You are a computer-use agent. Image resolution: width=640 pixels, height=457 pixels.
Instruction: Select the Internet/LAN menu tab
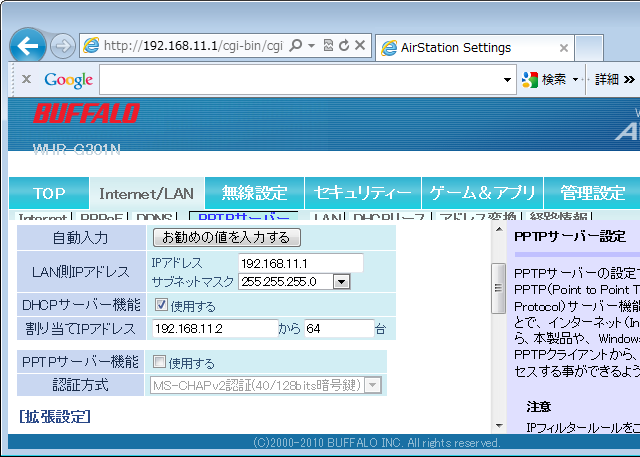(147, 193)
